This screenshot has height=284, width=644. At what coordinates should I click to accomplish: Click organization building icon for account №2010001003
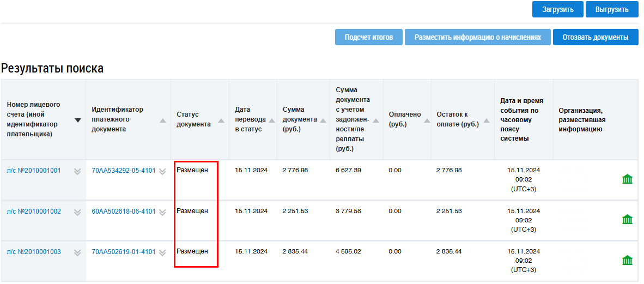click(x=627, y=261)
